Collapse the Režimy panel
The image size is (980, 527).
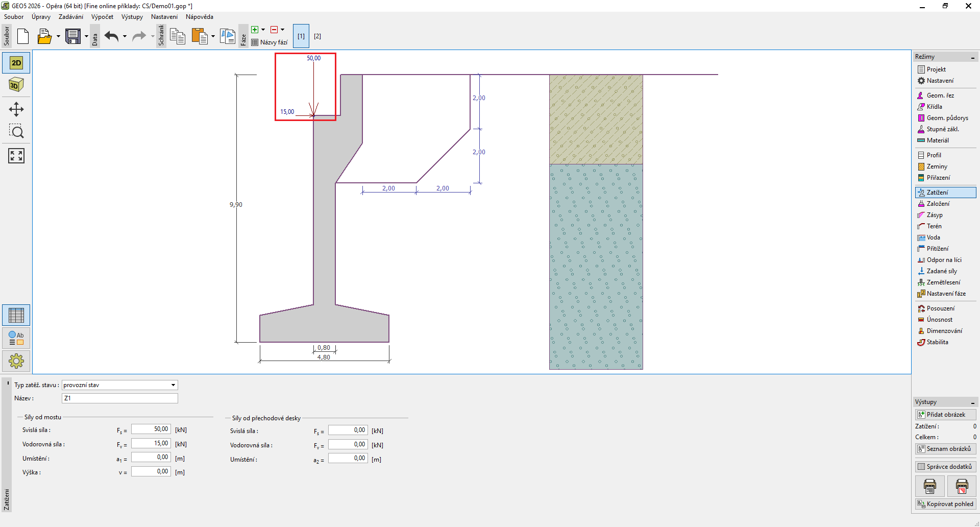(x=972, y=57)
